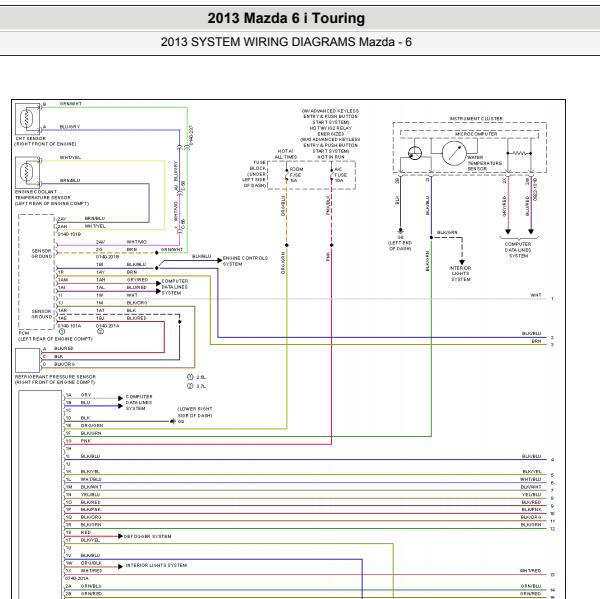600x599 pixels.
Task: Select the "3B BLU" pin label
Action: click(x=78, y=403)
